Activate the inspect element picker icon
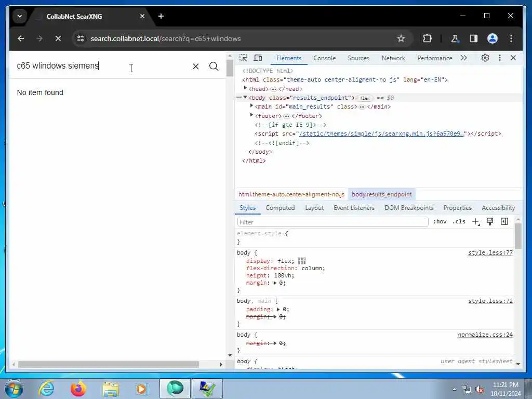 (x=243, y=58)
